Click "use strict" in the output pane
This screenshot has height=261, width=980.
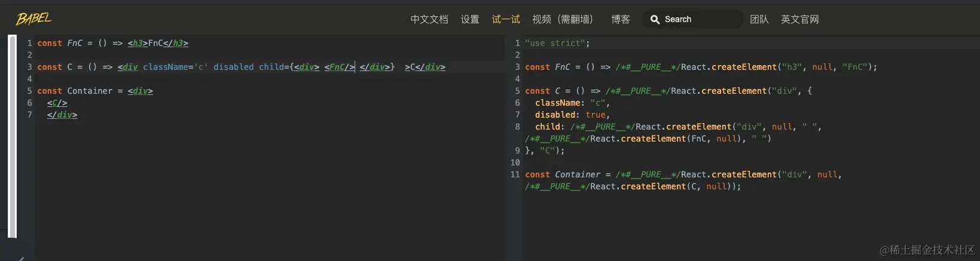(557, 43)
